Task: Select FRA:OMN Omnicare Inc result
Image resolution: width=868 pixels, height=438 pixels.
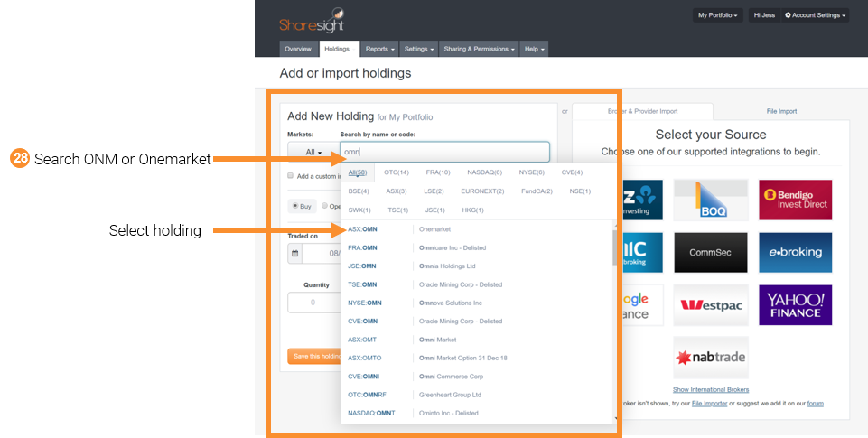Action: tap(477, 247)
